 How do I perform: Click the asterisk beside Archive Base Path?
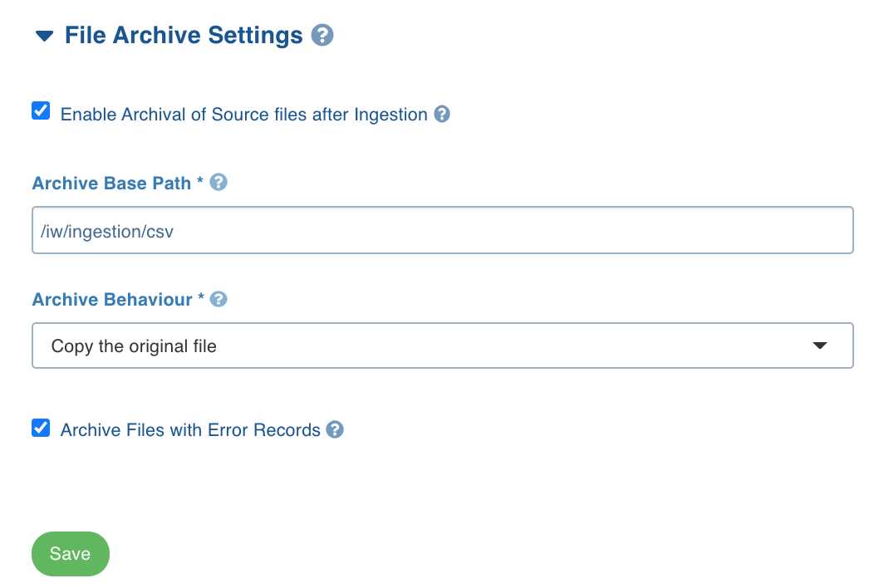pos(199,180)
